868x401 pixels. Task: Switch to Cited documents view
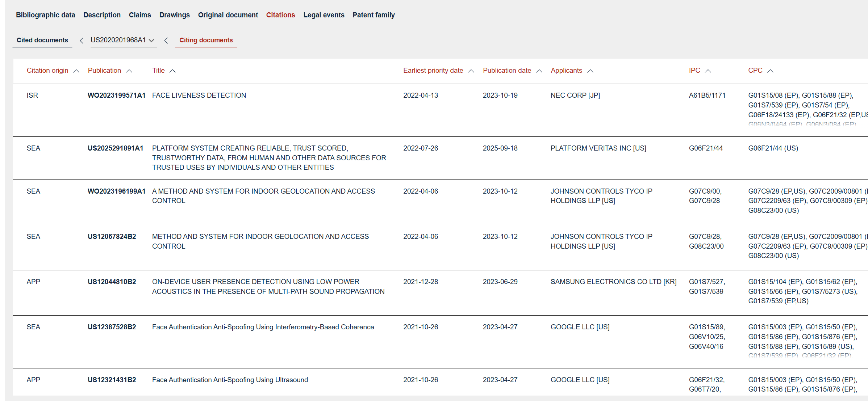[x=42, y=40]
